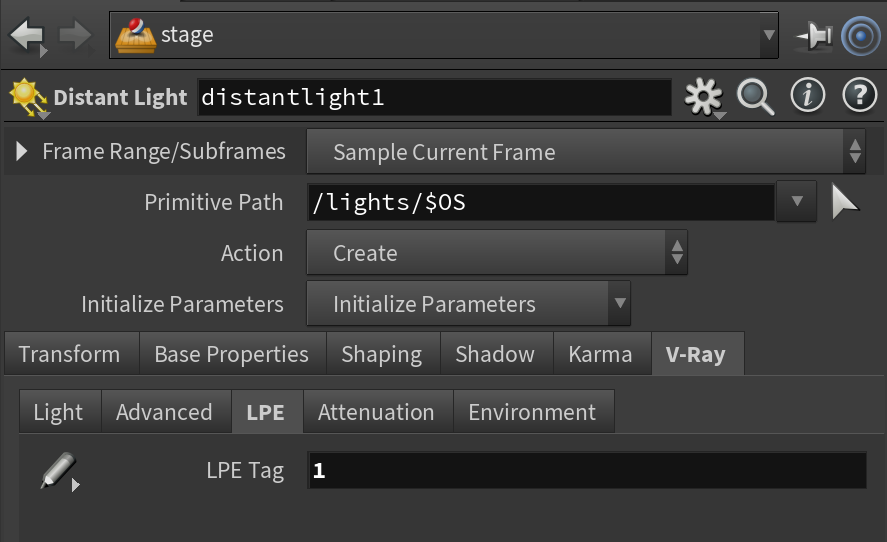Show node info with the i icon

click(x=807, y=95)
